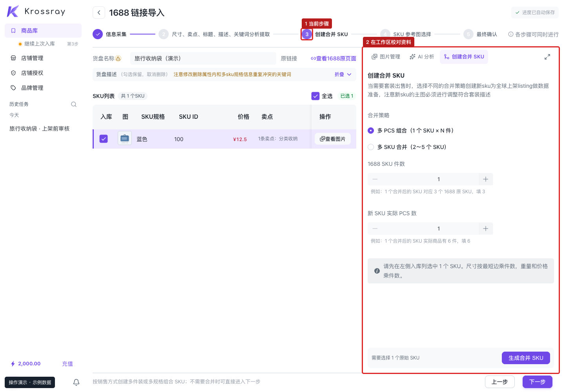565x392 pixels.
Task: Increase 1688 SKU 件数 with plus
Action: [x=486, y=179]
